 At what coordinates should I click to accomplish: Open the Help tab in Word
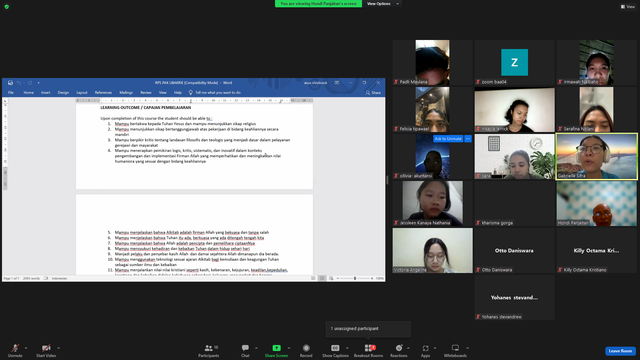178,93
